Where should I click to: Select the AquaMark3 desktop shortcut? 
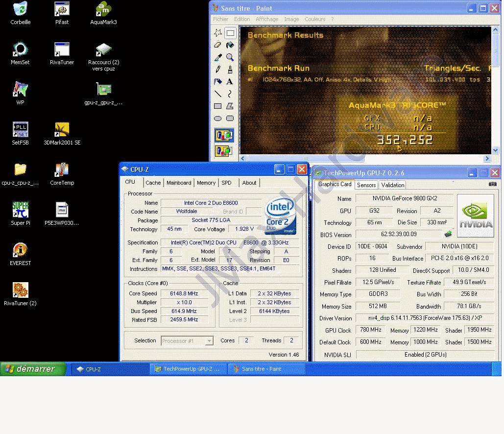point(103,13)
